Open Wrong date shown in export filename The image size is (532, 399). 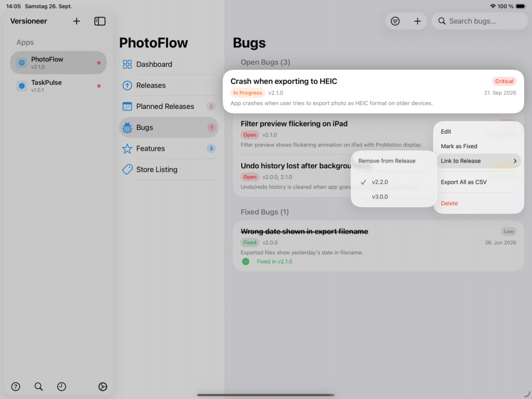point(378,246)
